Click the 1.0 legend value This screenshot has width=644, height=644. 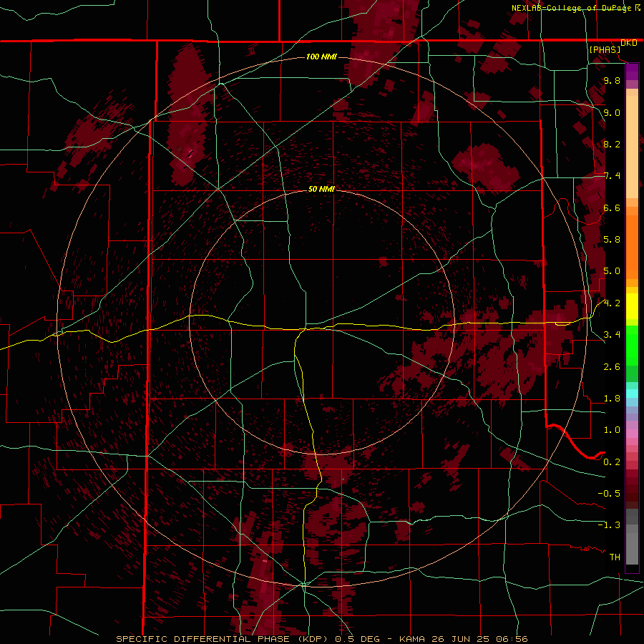tap(612, 430)
